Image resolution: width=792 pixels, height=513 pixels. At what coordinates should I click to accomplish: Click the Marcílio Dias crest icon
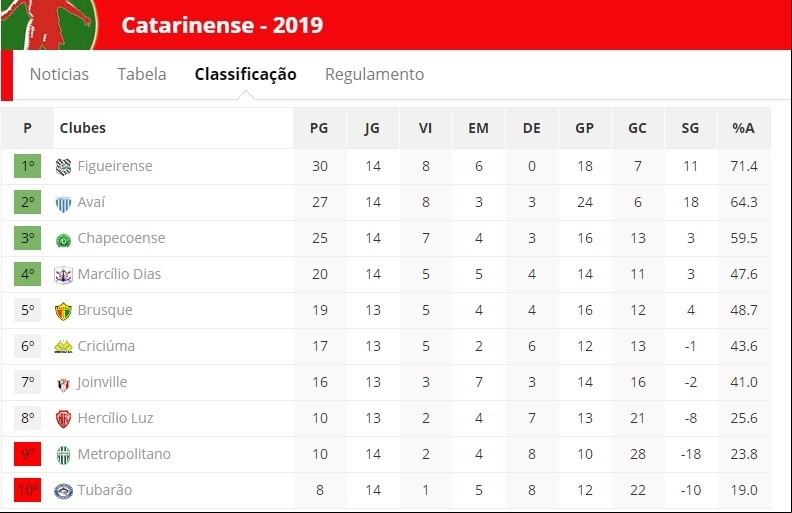click(x=63, y=275)
